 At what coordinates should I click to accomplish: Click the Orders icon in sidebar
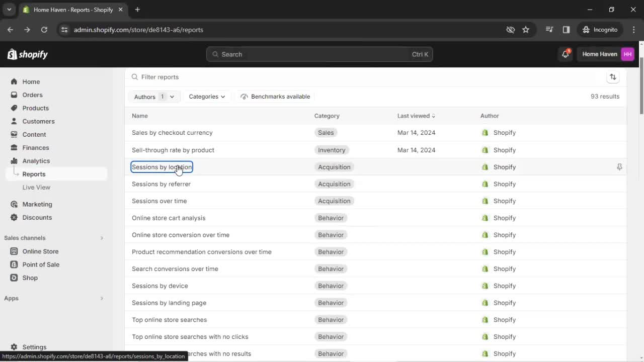tap(14, 95)
